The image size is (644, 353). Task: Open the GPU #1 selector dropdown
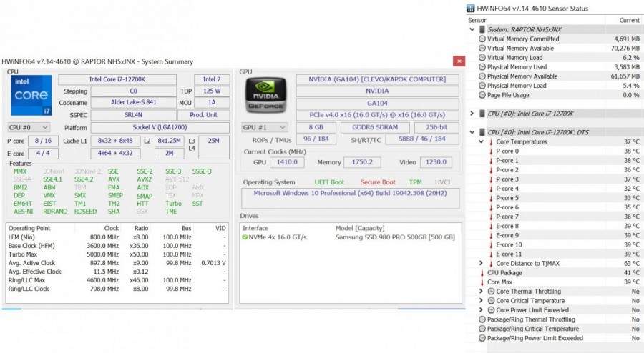click(x=263, y=127)
